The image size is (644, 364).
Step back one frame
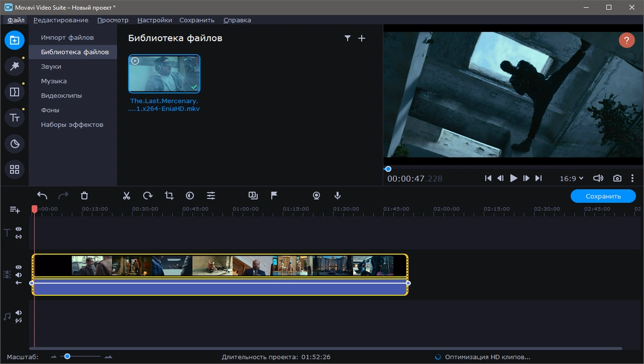500,179
